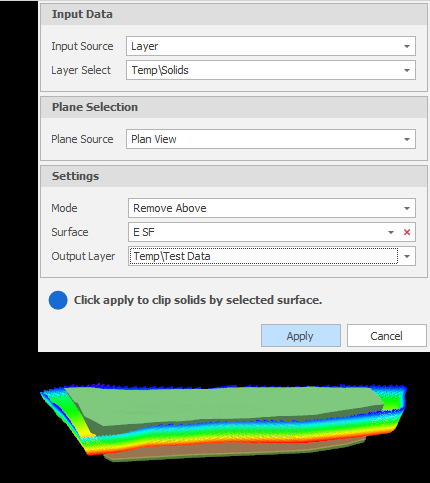This screenshot has height=483, width=430.
Task: Open the Surface dropdown arrow
Action: pyautogui.click(x=391, y=232)
